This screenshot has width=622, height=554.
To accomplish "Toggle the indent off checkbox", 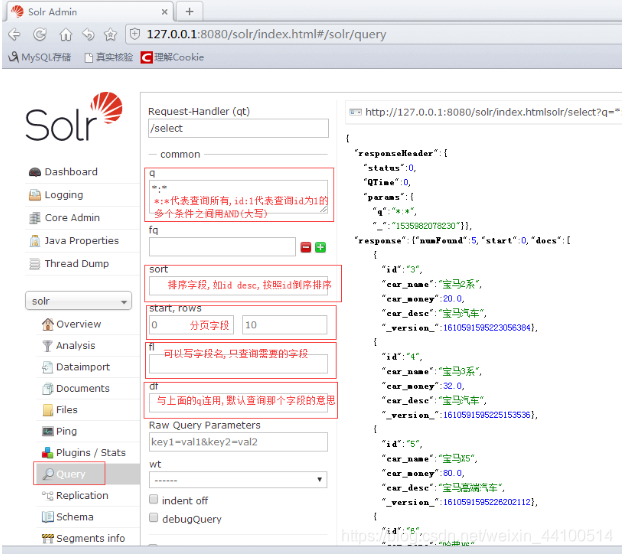I will pyautogui.click(x=154, y=499).
